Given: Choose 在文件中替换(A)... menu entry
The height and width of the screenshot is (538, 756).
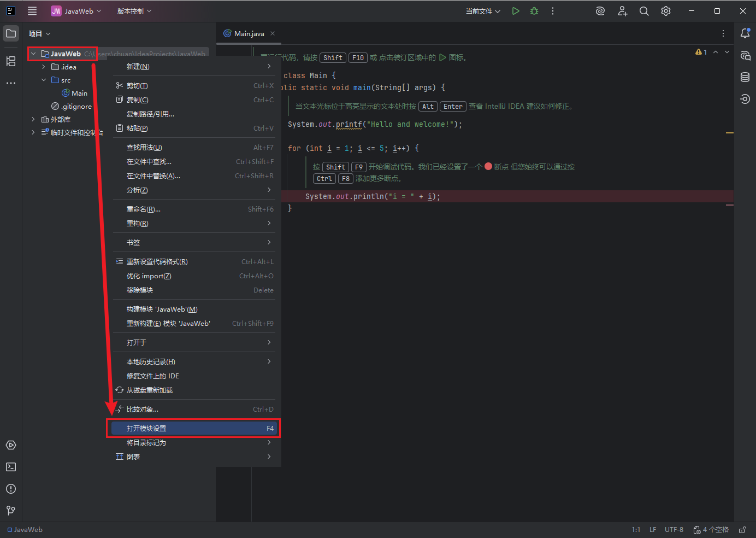Looking at the screenshot, I should pos(194,176).
